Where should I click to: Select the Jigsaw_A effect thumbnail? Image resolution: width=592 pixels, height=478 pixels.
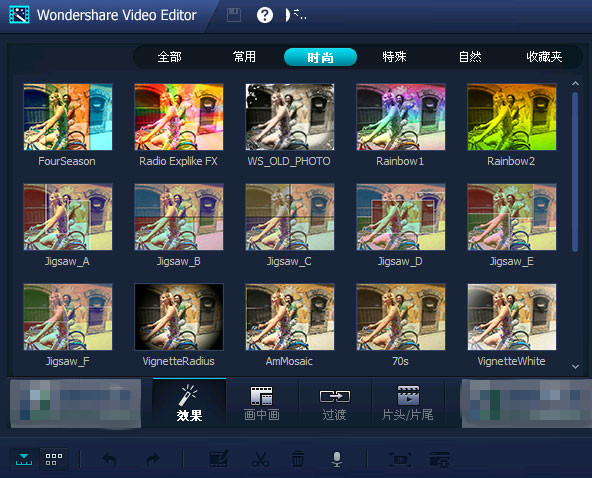click(68, 217)
